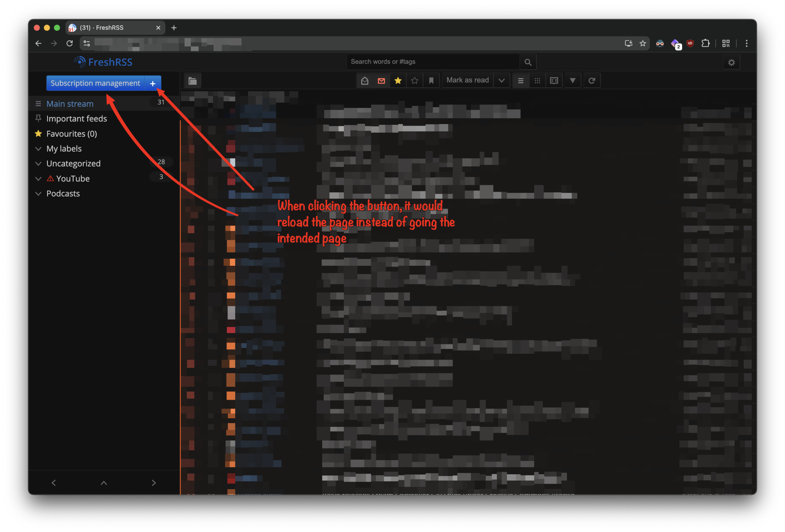Jump to top with up arrow

coord(104,483)
